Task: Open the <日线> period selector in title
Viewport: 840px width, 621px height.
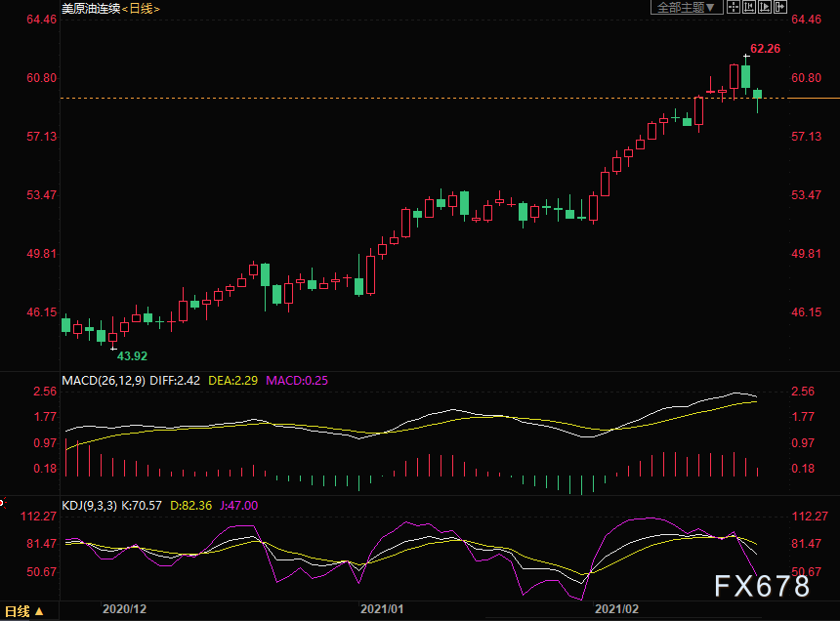Action: (141, 9)
